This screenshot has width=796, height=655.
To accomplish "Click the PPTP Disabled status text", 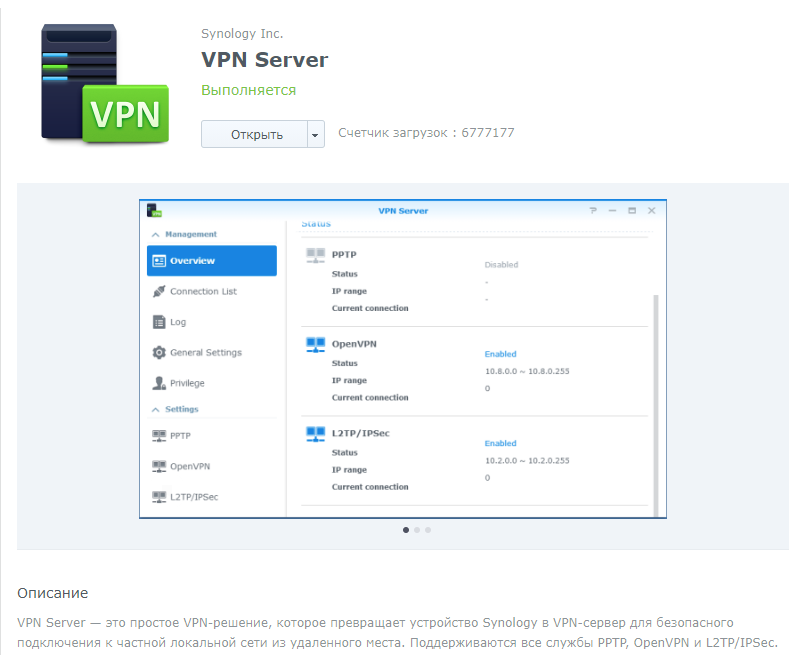I will pyautogui.click(x=501, y=265).
